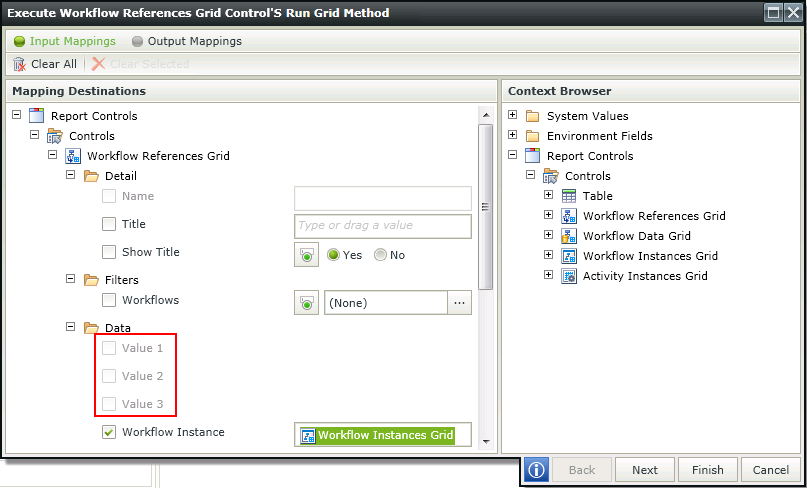
Task: Collapse Report Controls in Context Browser
Action: click(512, 154)
